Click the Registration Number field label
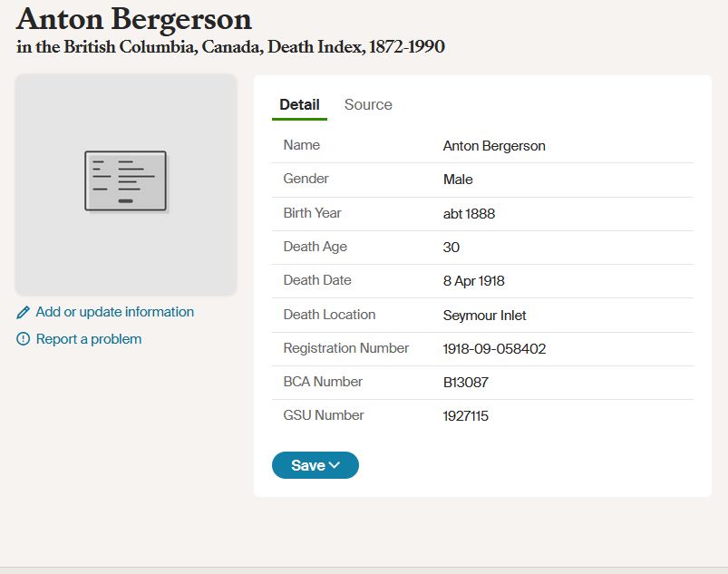The height and width of the screenshot is (574, 728). (x=346, y=348)
